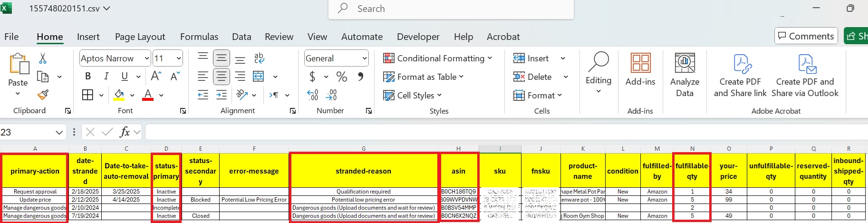Click in the Search box
This screenshot has height=223, width=868.
point(451,9)
